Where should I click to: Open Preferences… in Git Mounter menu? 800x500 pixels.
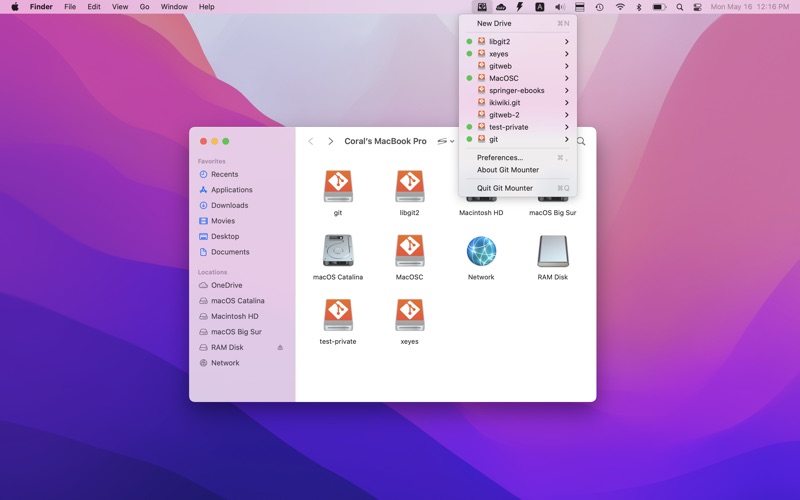(x=518, y=158)
